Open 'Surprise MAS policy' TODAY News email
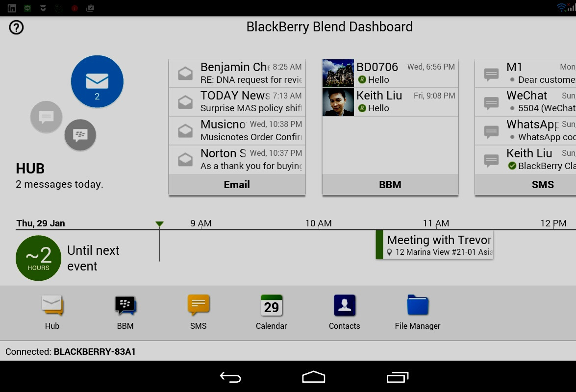This screenshot has width=576, height=392. [x=237, y=101]
